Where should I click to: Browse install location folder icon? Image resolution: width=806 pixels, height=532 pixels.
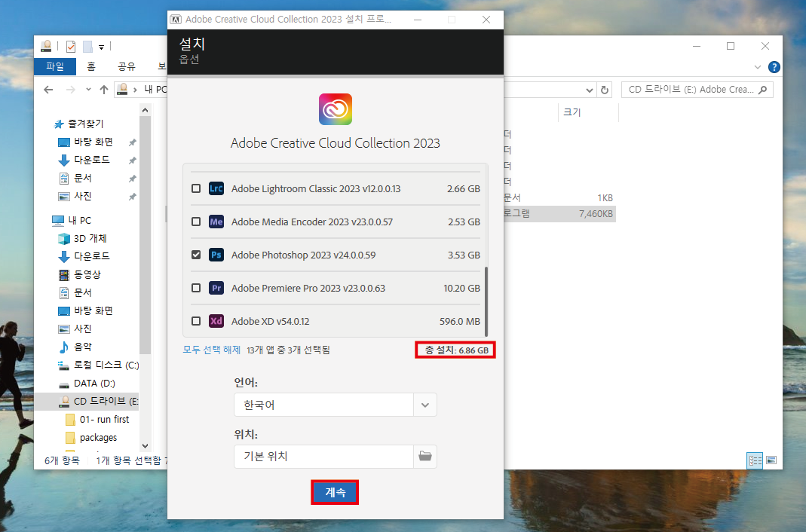coord(425,457)
